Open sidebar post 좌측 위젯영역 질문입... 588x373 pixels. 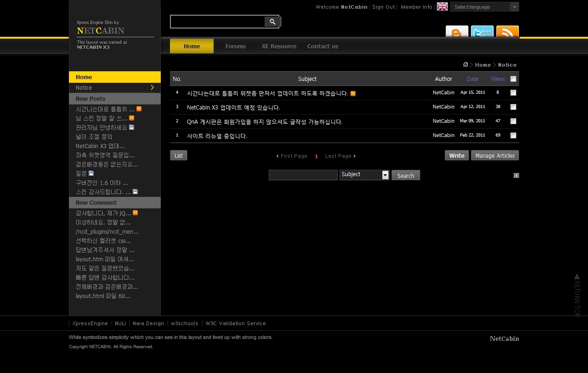(105, 155)
